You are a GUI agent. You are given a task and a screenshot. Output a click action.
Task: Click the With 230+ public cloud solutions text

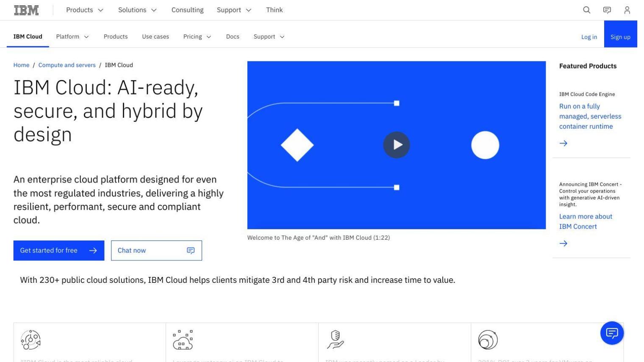(238, 280)
